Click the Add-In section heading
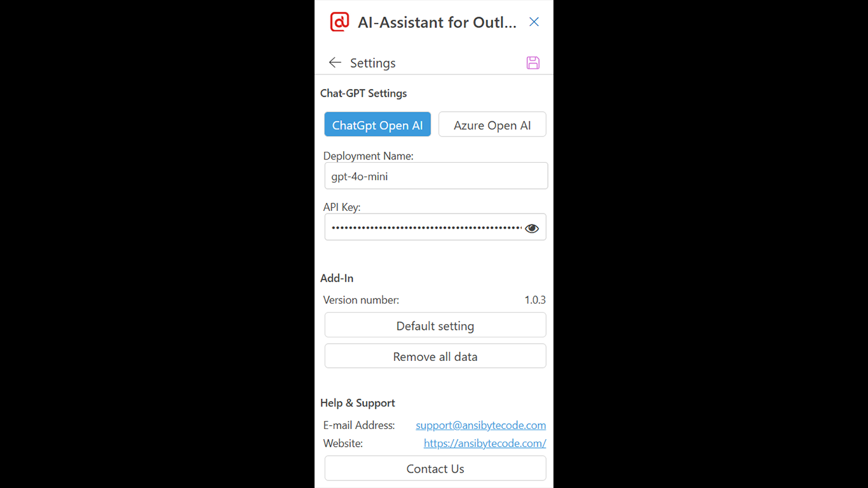This screenshot has width=868, height=488. tap(337, 278)
